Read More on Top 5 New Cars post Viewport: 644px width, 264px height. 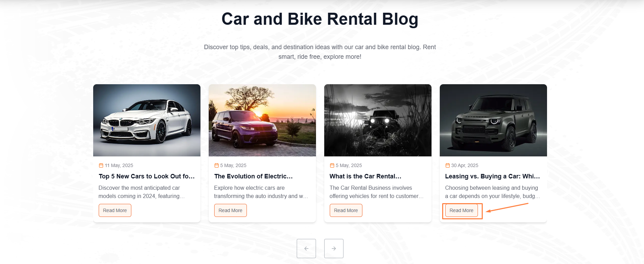pyautogui.click(x=115, y=210)
